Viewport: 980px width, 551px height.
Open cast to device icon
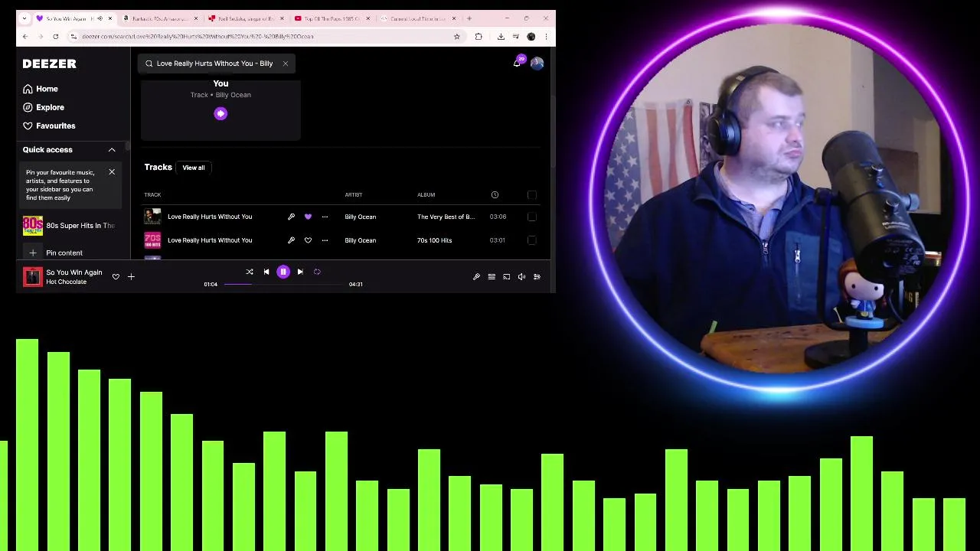[x=506, y=277]
